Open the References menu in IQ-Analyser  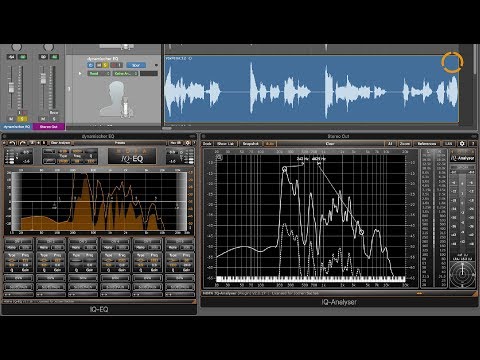427,144
